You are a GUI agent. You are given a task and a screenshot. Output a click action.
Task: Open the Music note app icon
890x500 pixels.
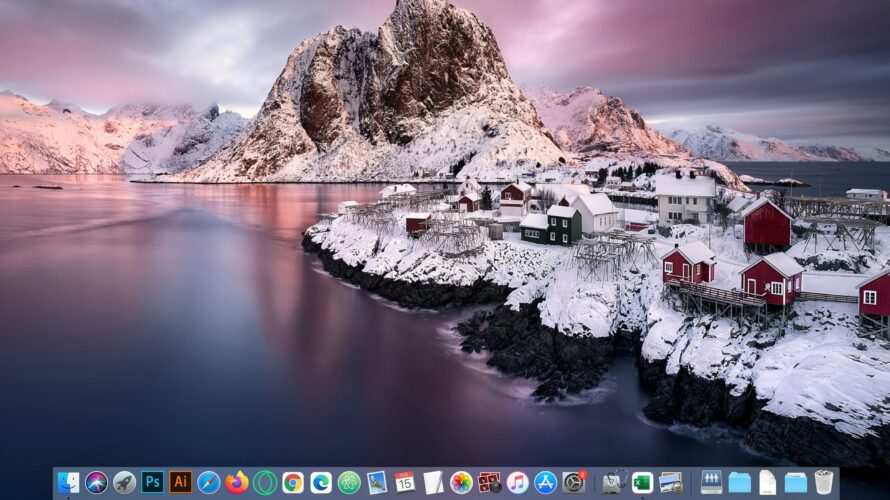pos(517,482)
